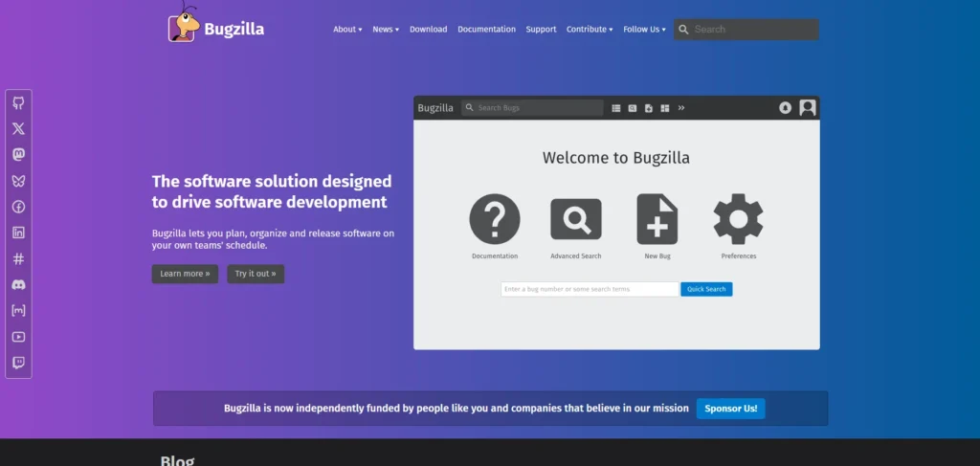Screen dimensions: 980x466
Task: Focus the Search Bugs field
Action: [x=532, y=108]
